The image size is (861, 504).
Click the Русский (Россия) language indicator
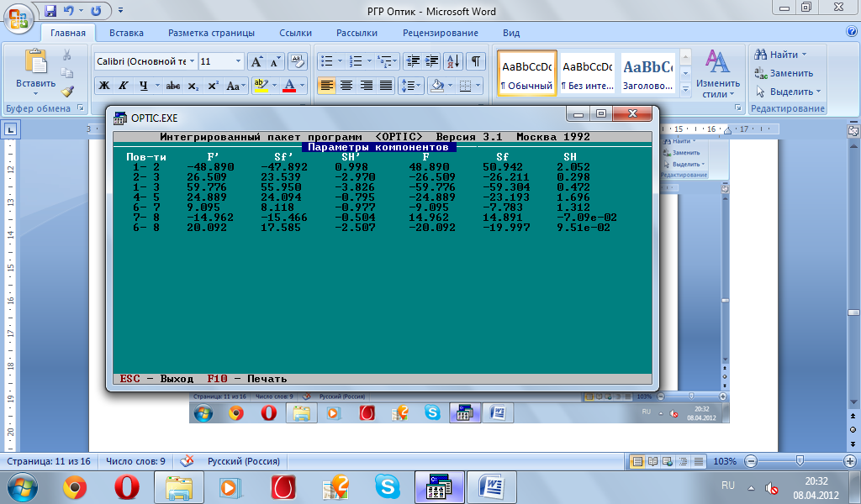click(x=243, y=461)
